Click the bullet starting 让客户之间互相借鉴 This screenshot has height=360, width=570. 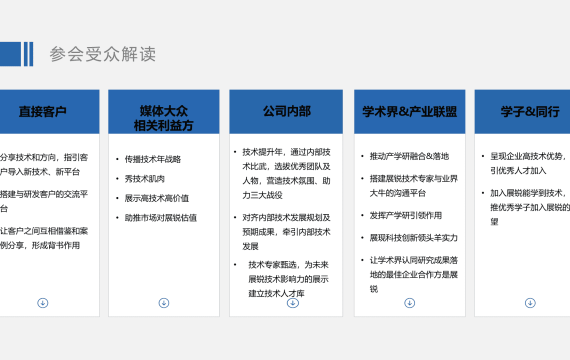[x=44, y=238]
